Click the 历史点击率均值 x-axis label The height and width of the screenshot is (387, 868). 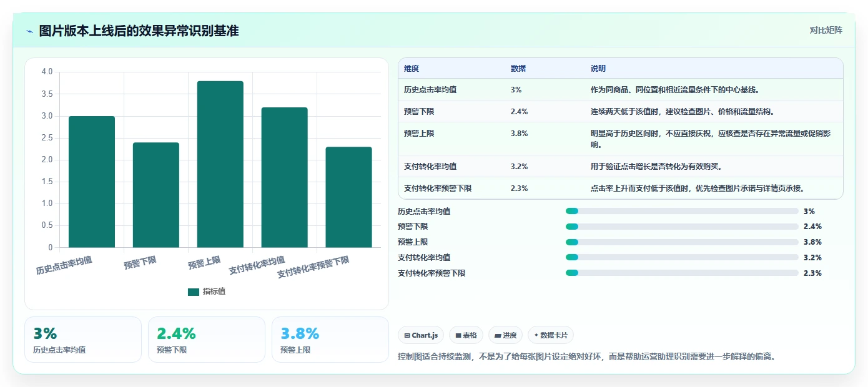tap(64, 265)
